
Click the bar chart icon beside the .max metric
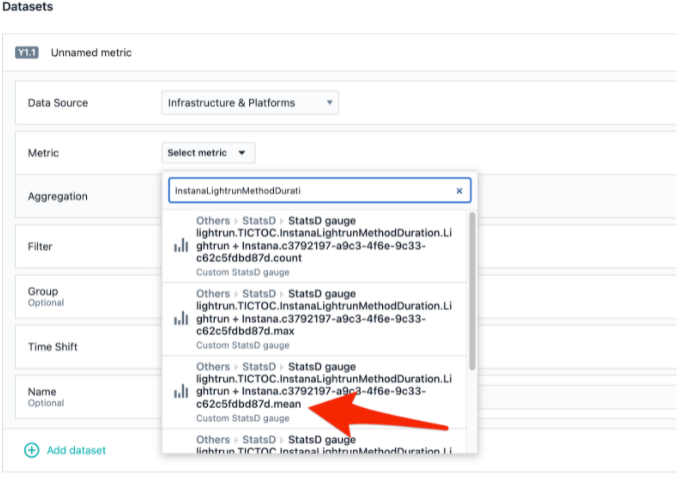[x=181, y=318]
